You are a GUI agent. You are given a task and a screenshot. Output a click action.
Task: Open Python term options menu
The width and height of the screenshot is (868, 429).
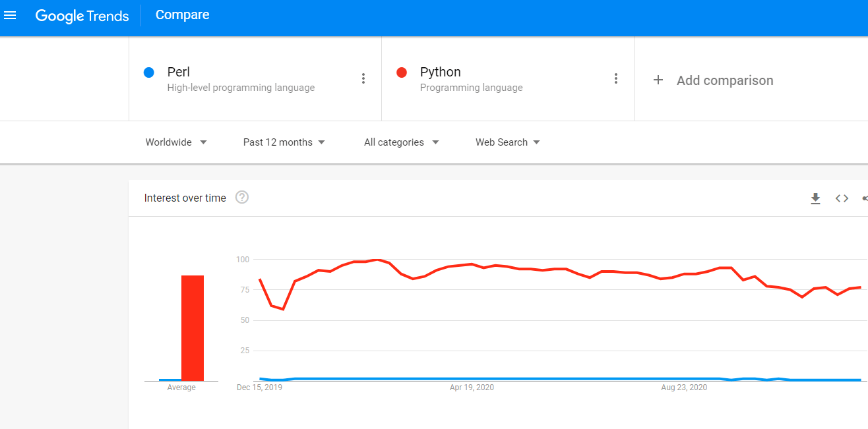pyautogui.click(x=615, y=79)
